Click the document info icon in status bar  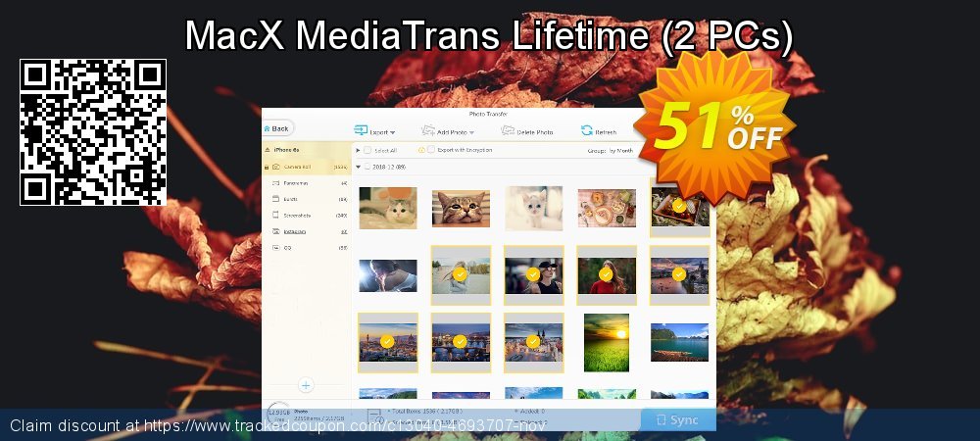[x=373, y=416]
